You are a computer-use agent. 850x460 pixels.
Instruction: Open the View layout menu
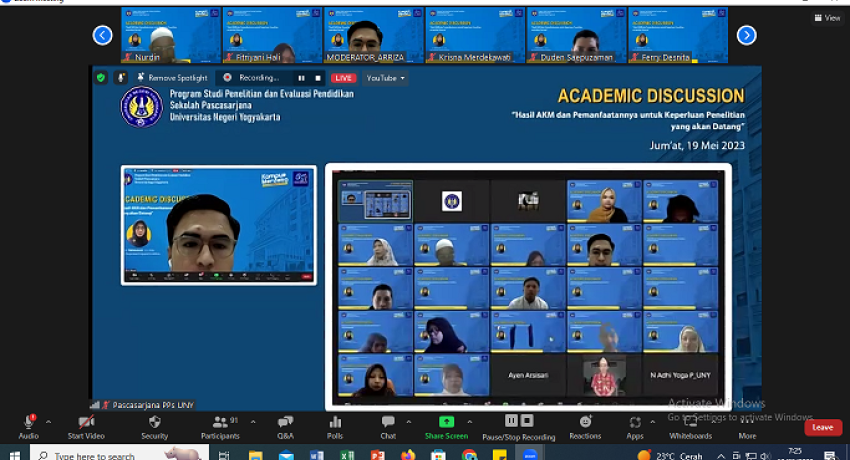(x=827, y=18)
